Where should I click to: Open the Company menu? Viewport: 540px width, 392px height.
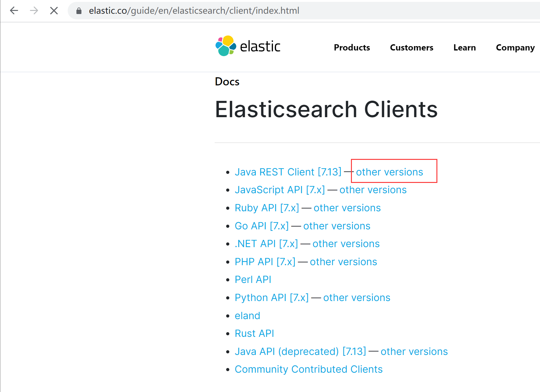click(x=515, y=47)
